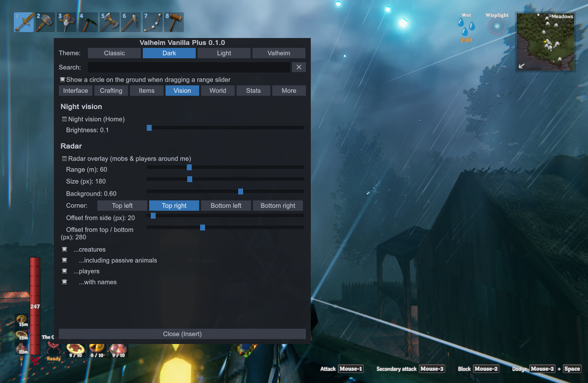Open the More tab
The height and width of the screenshot is (383, 588).
click(x=289, y=91)
